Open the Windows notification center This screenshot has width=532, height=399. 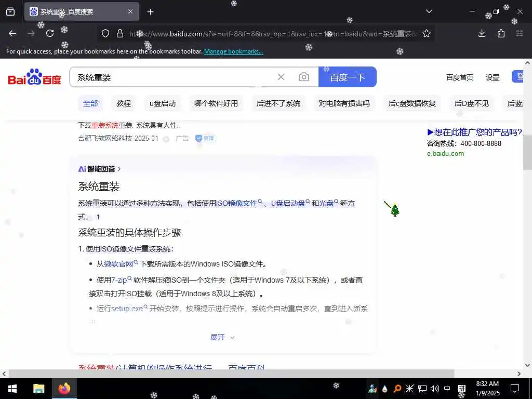pos(515,389)
